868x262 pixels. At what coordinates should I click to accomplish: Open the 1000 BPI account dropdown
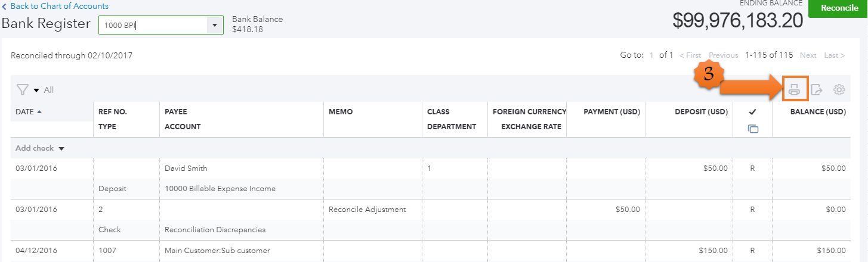coord(214,25)
